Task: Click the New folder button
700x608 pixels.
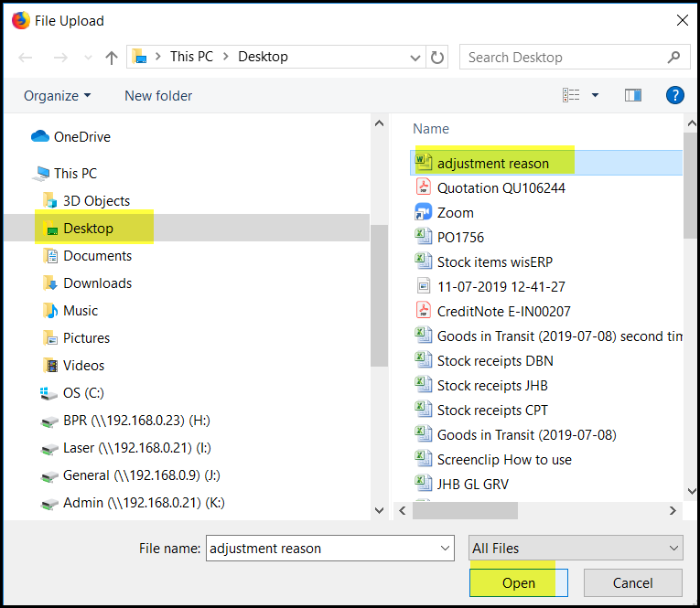Action: point(158,96)
